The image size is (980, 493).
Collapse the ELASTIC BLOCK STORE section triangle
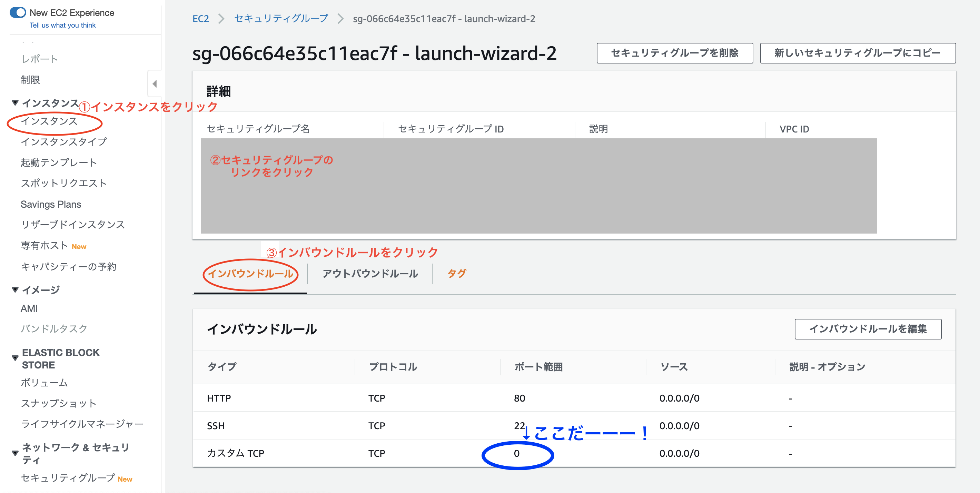pyautogui.click(x=15, y=358)
